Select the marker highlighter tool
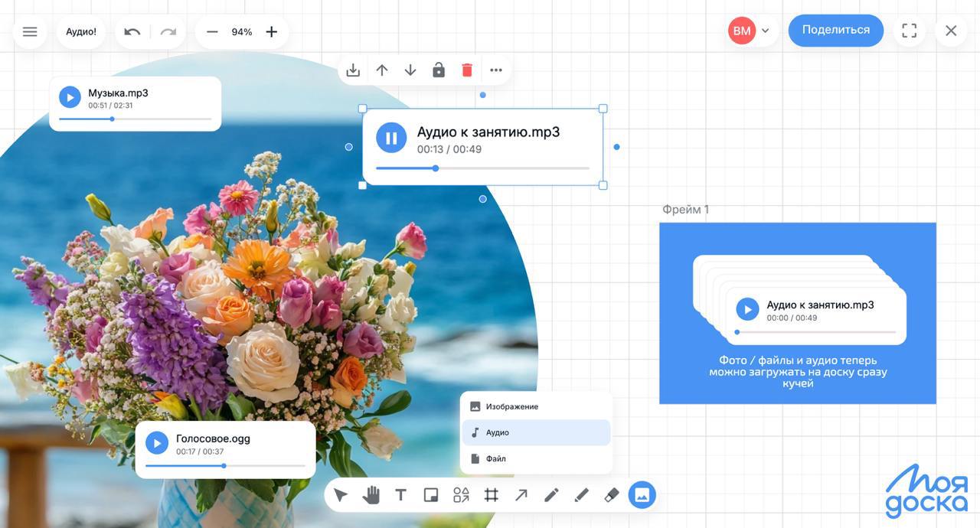The height and width of the screenshot is (528, 980). (x=581, y=495)
